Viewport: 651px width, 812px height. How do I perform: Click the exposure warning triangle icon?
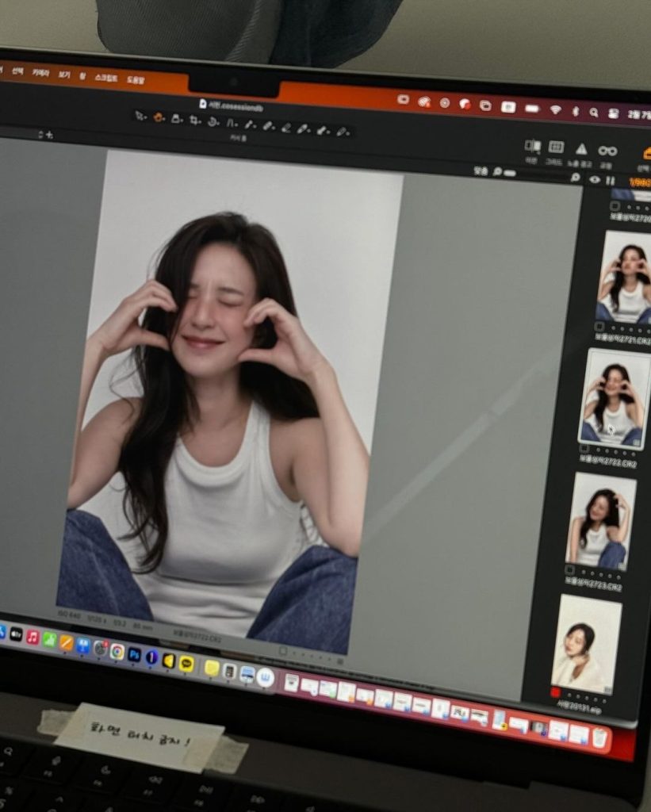pos(581,149)
